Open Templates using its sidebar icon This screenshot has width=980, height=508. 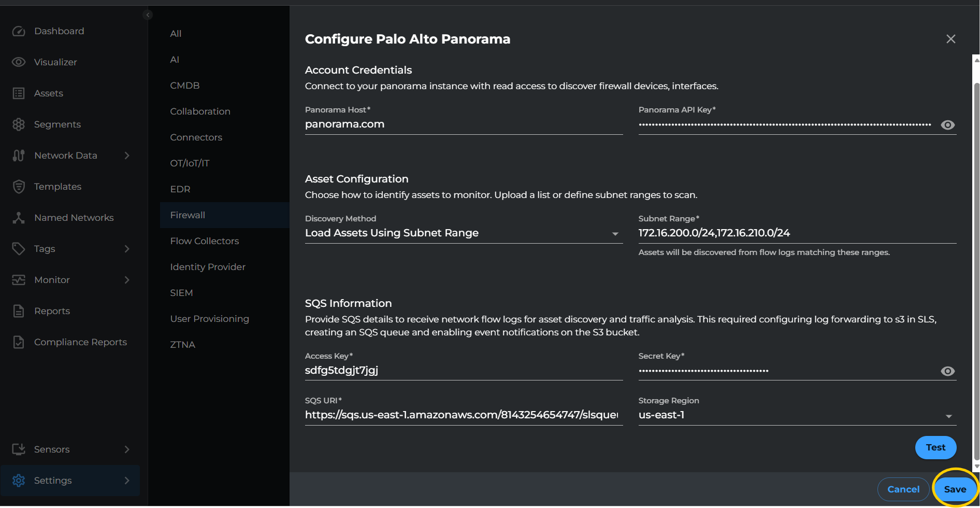(19, 186)
